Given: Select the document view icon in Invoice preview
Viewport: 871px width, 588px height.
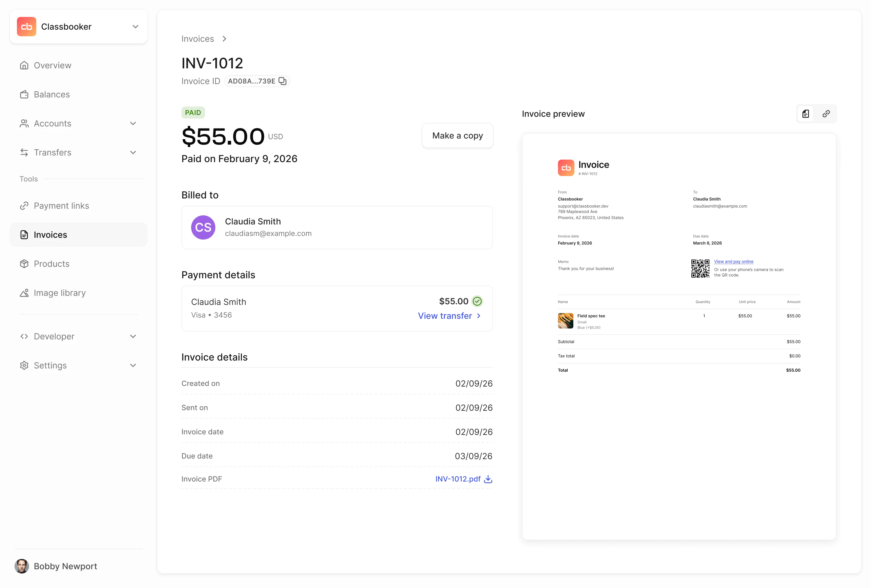Looking at the screenshot, I should point(805,114).
